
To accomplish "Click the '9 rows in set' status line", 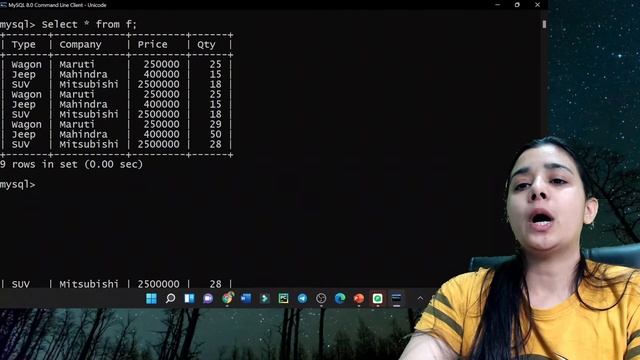I will coord(71,164).
